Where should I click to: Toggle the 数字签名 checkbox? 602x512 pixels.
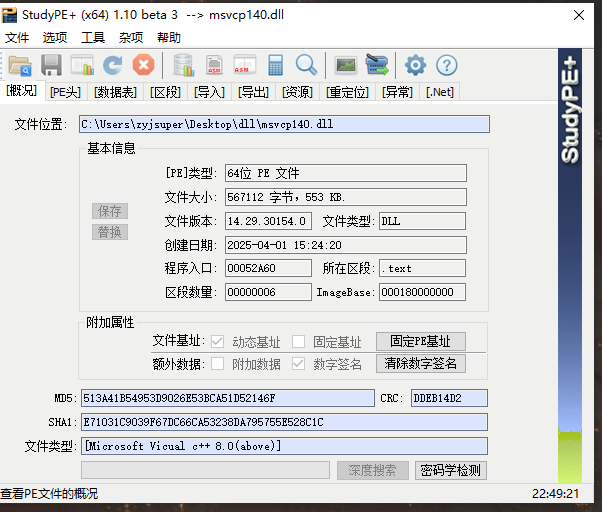(298, 363)
